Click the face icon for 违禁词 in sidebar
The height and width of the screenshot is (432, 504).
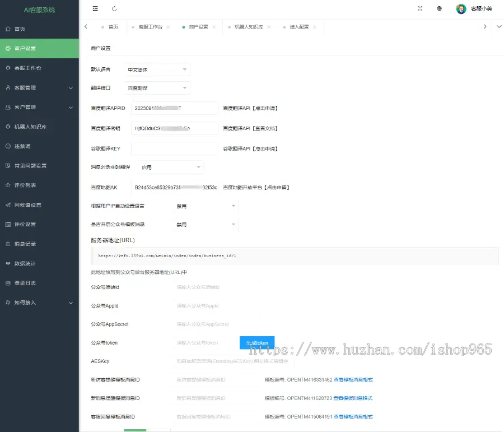[x=8, y=146]
